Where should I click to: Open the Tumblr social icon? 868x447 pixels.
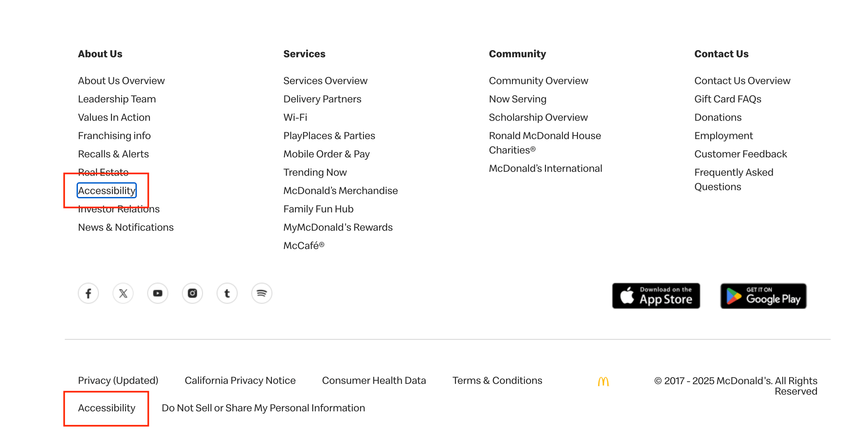click(227, 294)
